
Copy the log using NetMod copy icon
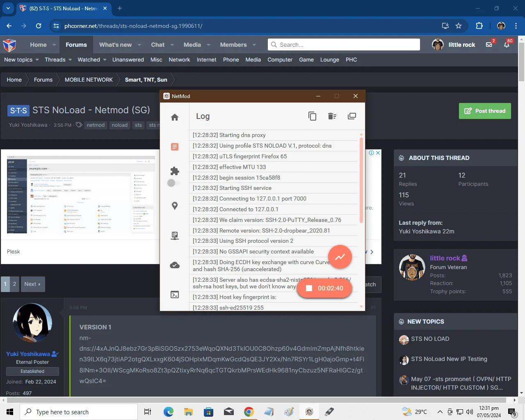(313, 116)
